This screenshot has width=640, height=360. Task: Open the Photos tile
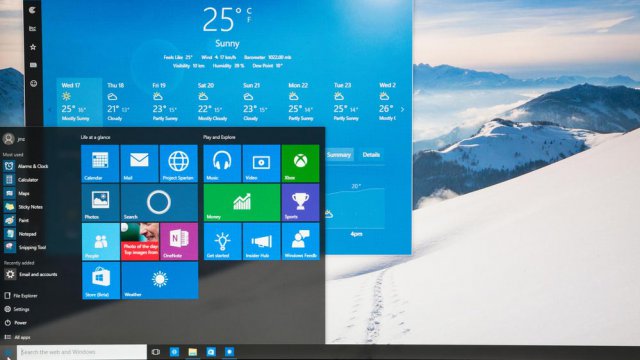[x=100, y=202]
